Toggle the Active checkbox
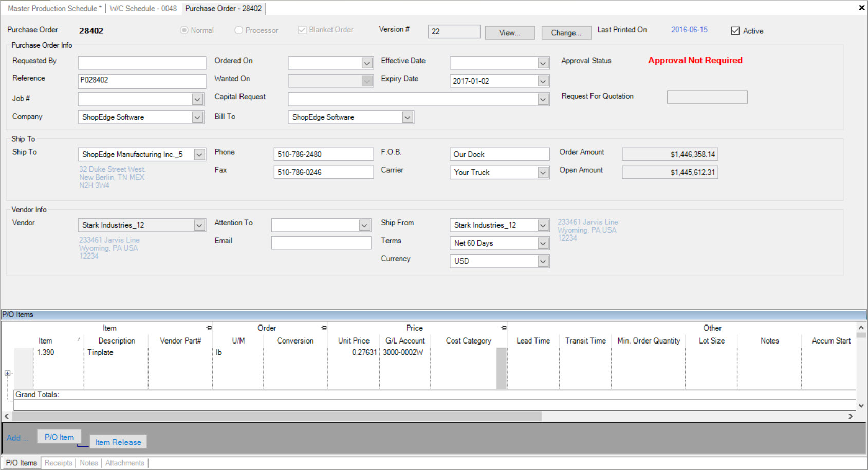Screen dimensions: 868x470 click(735, 31)
